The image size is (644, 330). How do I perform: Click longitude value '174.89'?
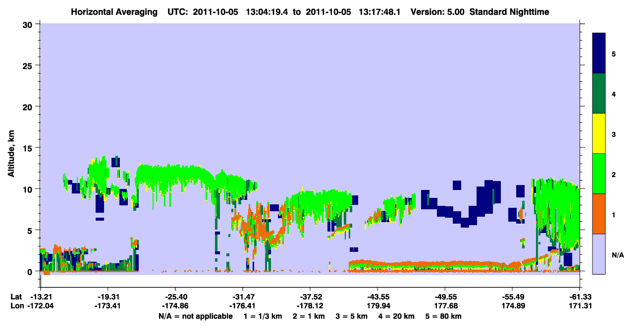512,306
